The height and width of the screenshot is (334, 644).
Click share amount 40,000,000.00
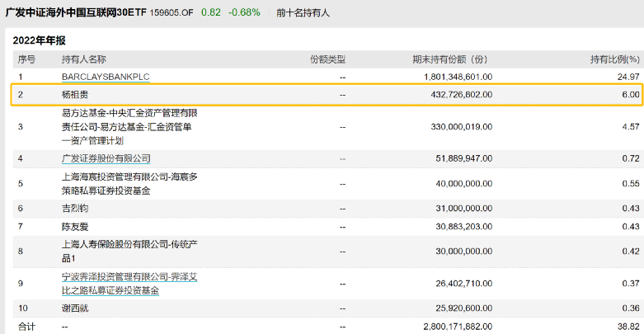pyautogui.click(x=463, y=184)
